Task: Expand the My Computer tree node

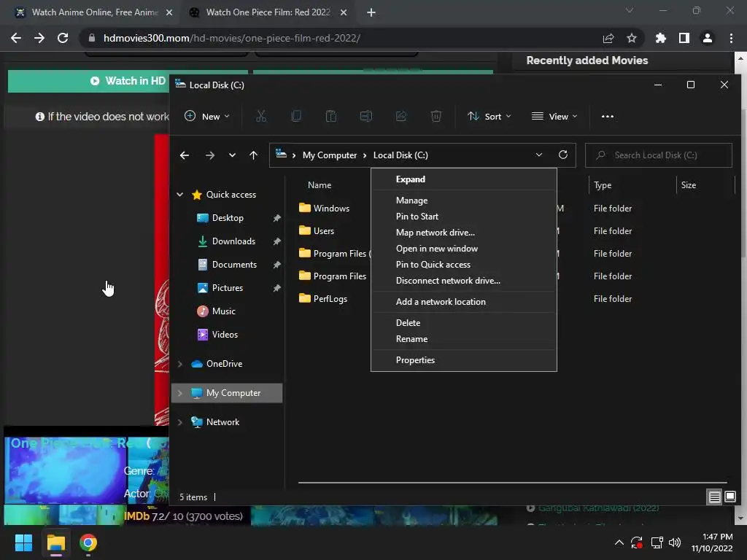Action: [180, 393]
